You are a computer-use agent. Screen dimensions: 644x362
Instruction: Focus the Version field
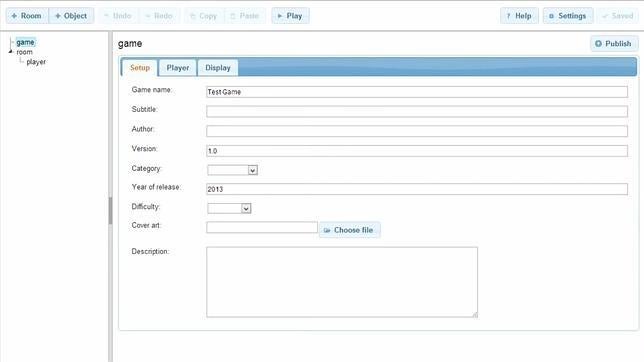(417, 151)
